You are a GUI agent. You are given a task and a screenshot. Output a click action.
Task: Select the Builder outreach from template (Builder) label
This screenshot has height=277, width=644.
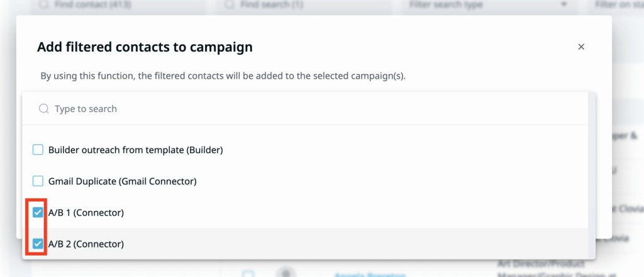tap(135, 150)
